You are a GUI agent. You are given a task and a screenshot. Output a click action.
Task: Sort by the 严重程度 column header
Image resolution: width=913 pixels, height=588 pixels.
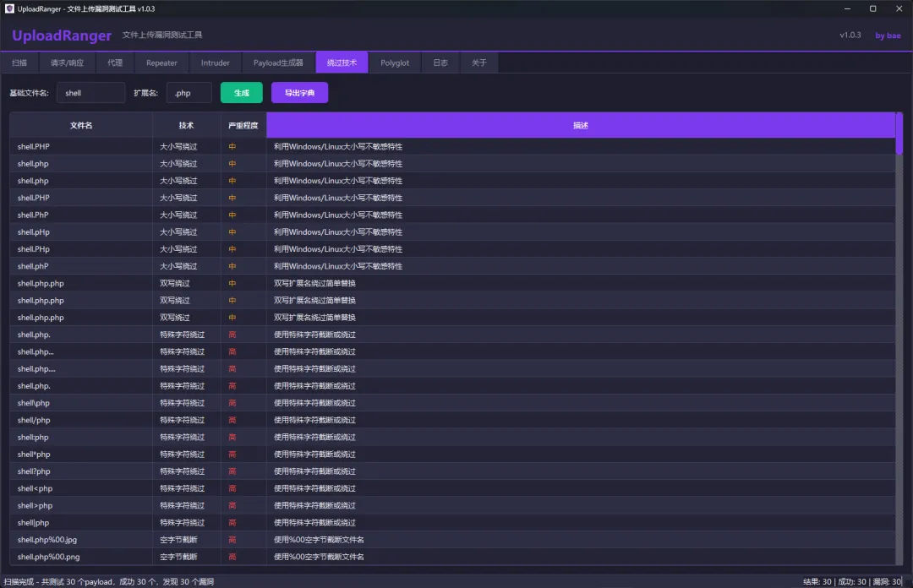[x=243, y=125]
